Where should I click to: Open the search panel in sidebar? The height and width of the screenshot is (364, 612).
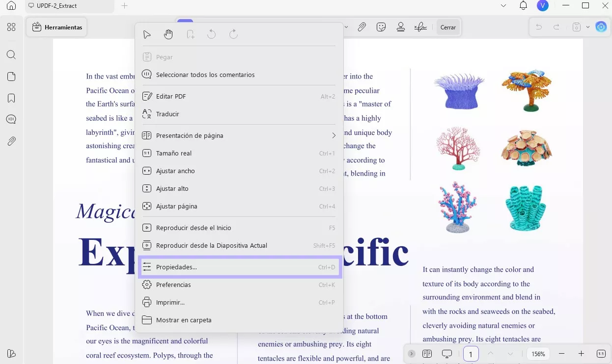[11, 55]
